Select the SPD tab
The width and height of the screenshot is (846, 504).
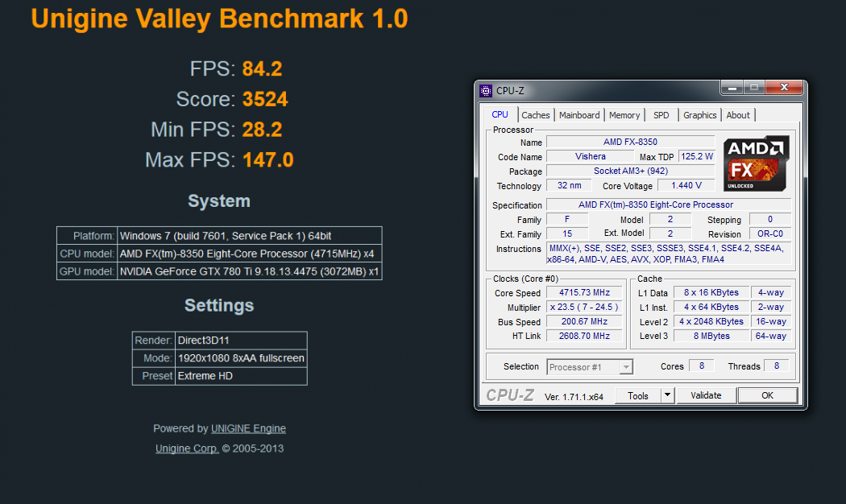click(x=661, y=115)
